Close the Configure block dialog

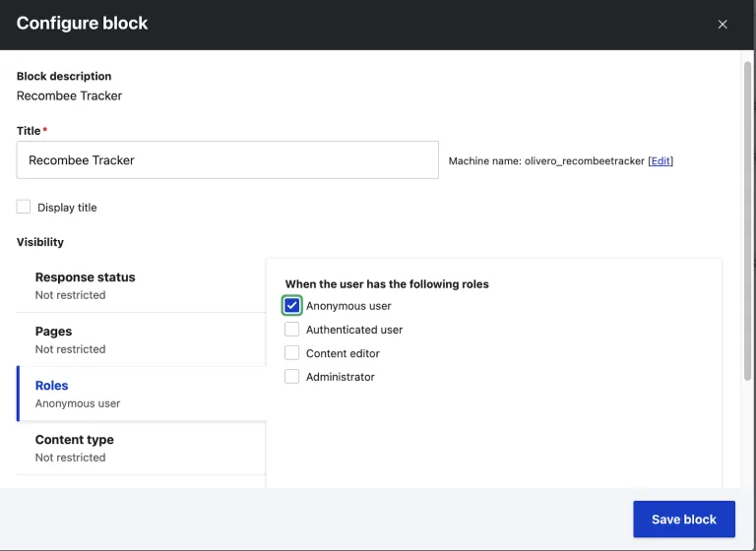click(x=722, y=24)
